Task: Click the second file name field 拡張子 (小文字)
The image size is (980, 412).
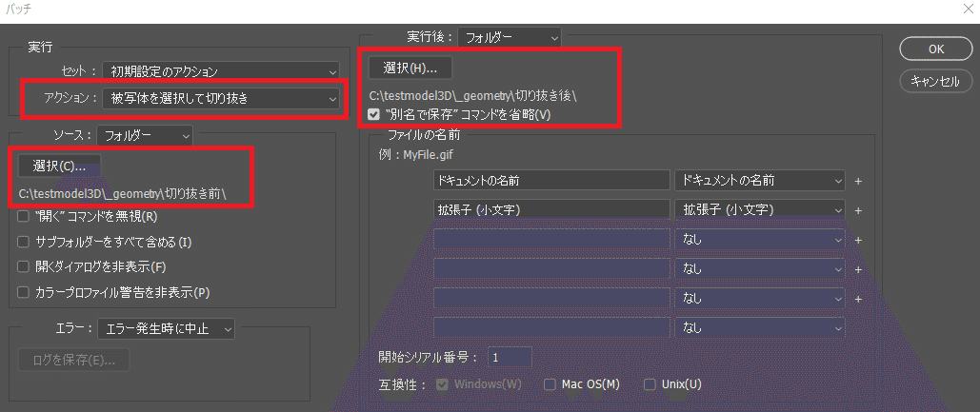Action: (551, 209)
